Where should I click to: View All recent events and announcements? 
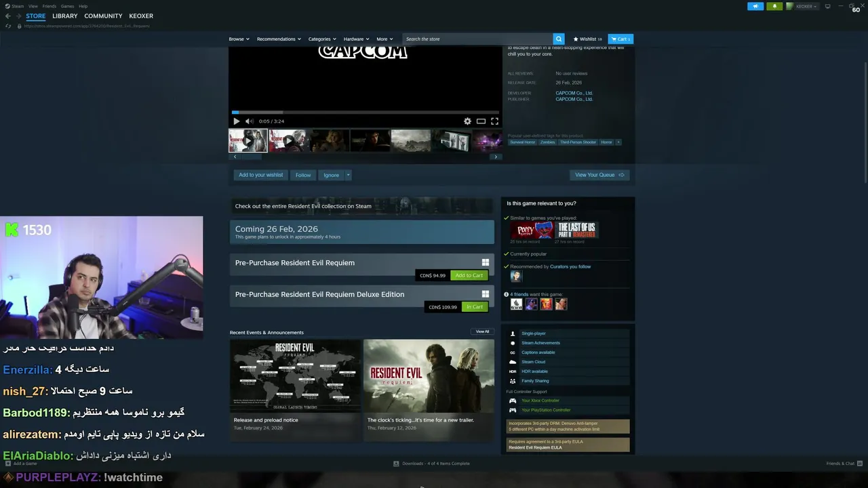coord(482,331)
